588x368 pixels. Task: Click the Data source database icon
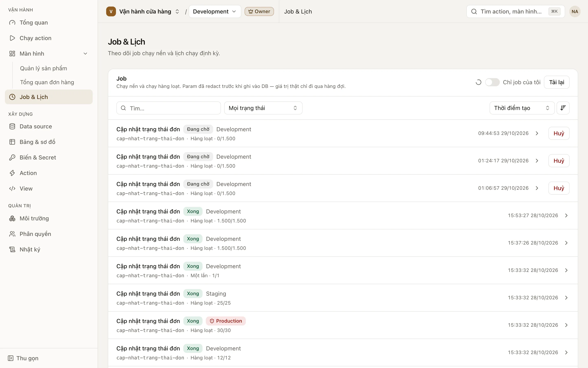pyautogui.click(x=12, y=126)
